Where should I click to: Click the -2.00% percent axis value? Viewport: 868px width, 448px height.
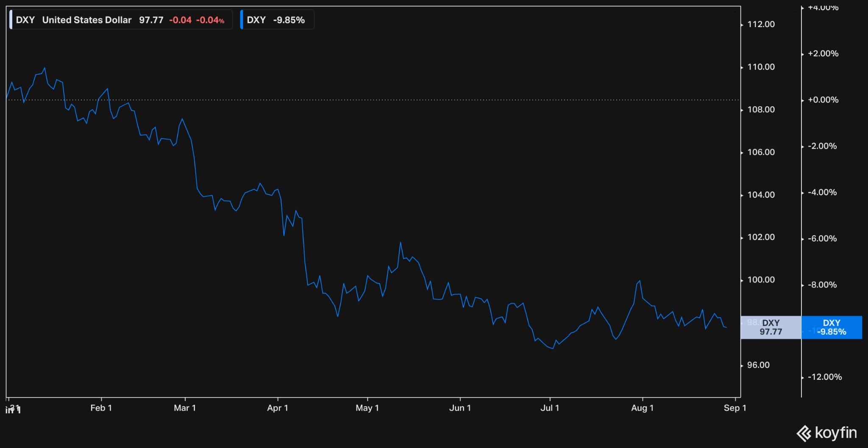pyautogui.click(x=822, y=146)
